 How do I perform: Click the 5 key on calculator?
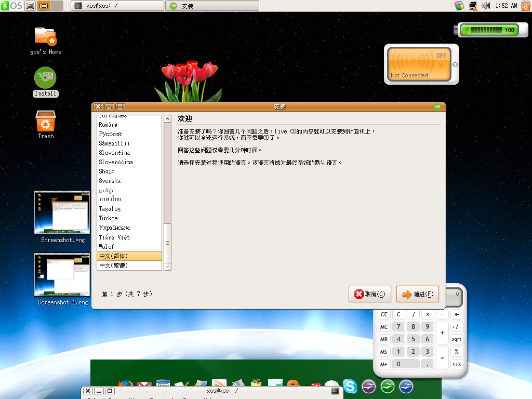tap(413, 339)
